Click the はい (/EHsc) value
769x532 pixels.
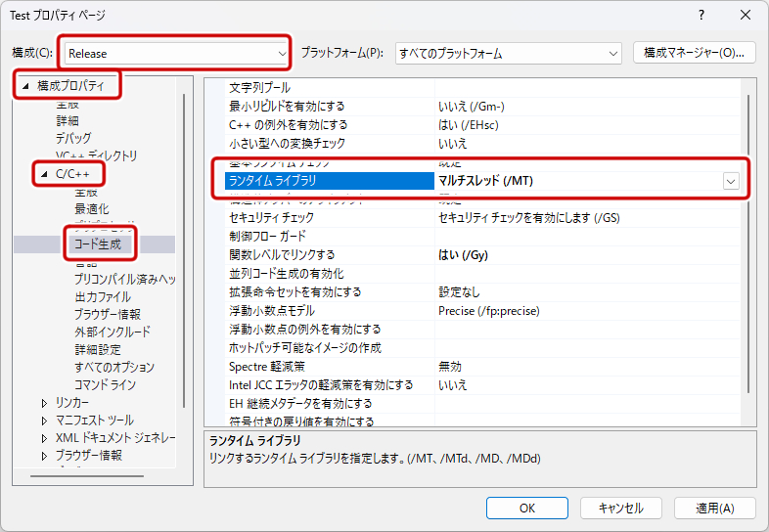click(x=469, y=125)
